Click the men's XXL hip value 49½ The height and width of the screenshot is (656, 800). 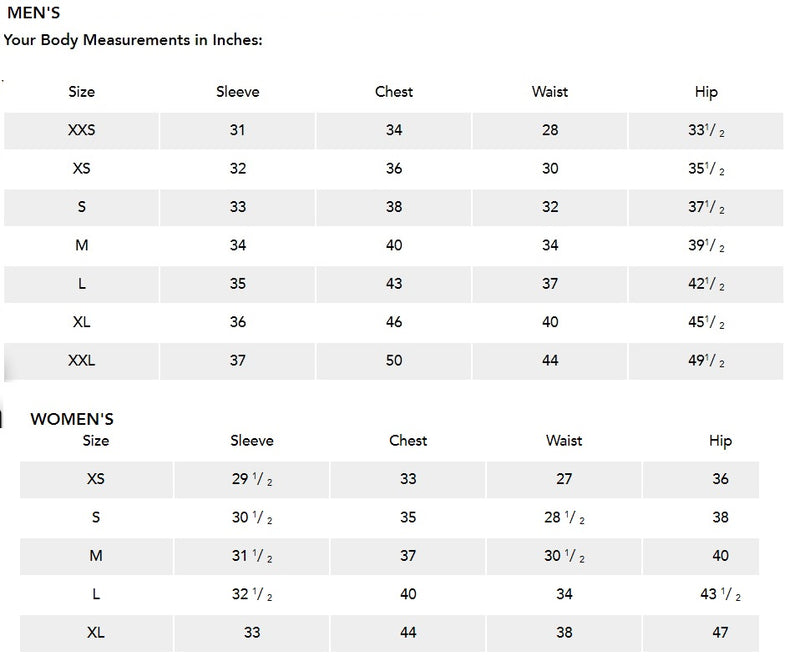706,361
